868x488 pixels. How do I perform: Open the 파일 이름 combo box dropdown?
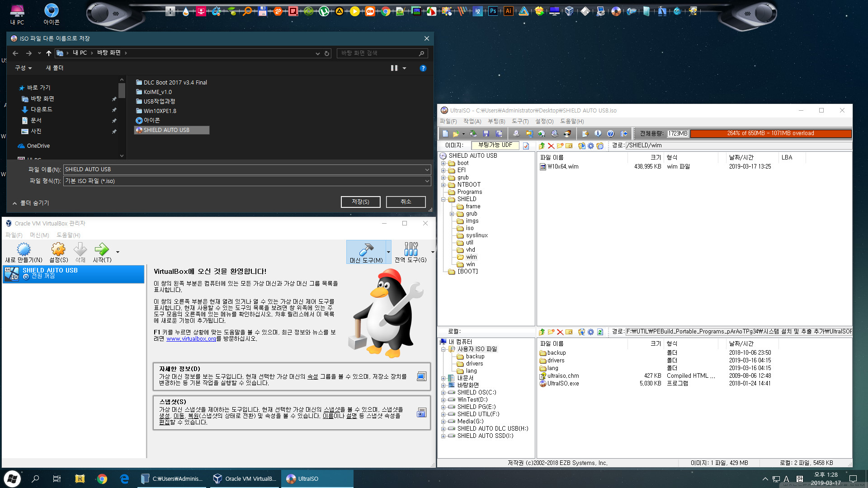427,170
